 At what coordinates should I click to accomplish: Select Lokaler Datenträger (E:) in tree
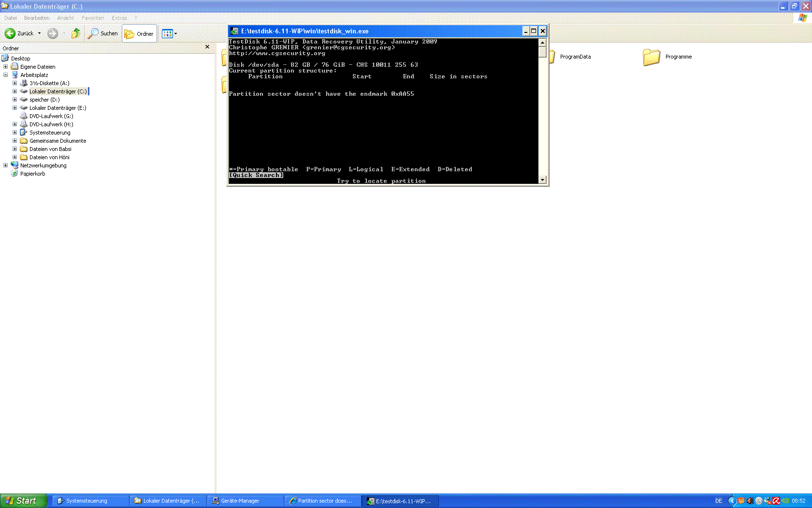(58, 108)
